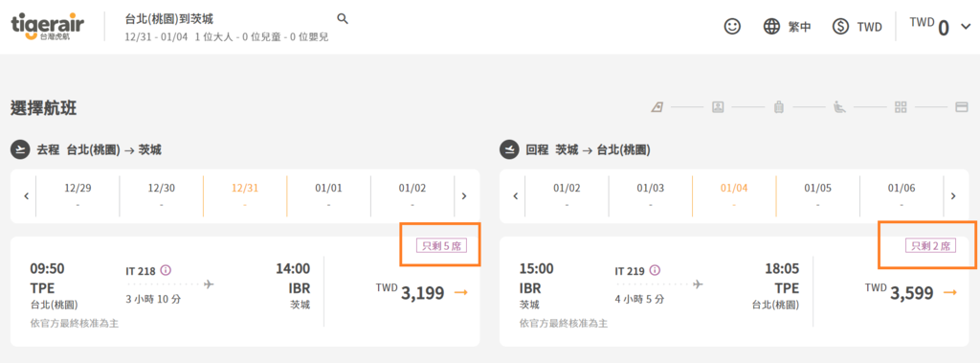Show later outbound dates with right chevron
The image size is (980, 363).
[464, 196]
